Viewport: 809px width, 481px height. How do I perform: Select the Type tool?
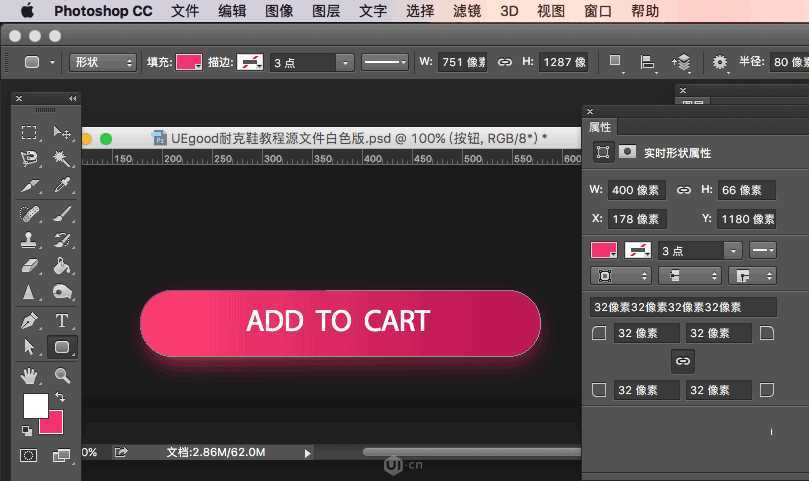(x=62, y=321)
